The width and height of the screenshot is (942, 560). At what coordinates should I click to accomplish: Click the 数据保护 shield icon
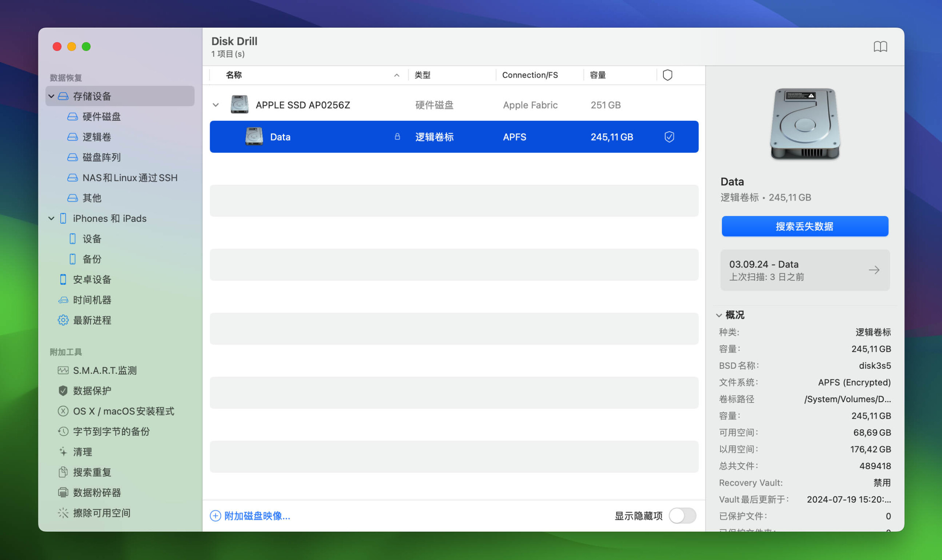(63, 391)
